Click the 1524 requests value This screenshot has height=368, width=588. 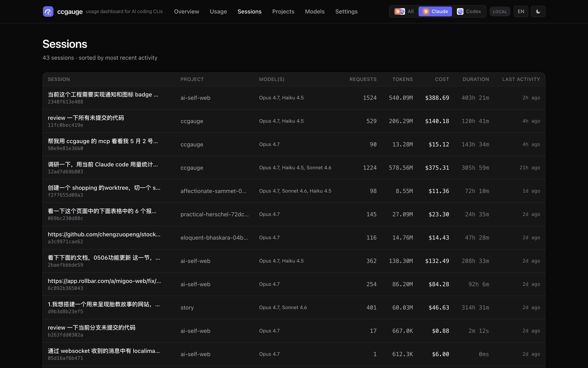[370, 98]
